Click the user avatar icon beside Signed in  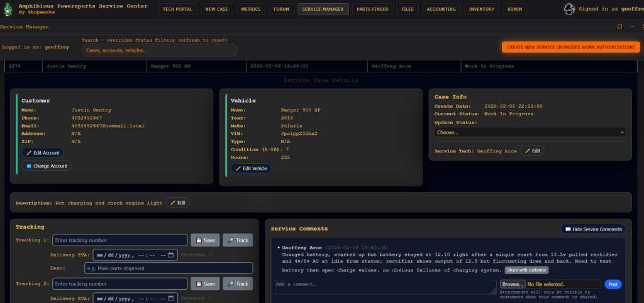(569, 9)
